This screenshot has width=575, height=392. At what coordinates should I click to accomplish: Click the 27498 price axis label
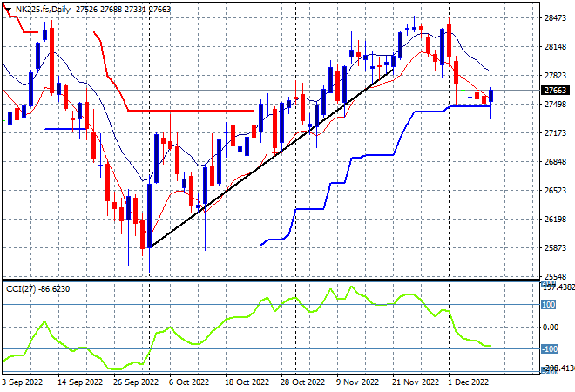coord(555,105)
